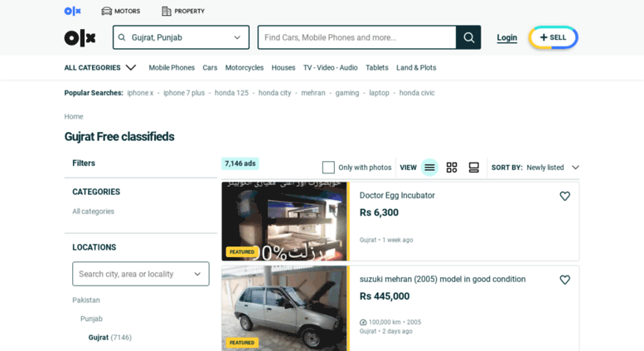Open the Land & Plots category
The image size is (644, 351).
tap(416, 67)
